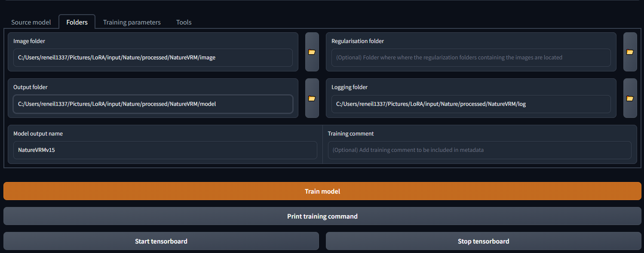Go to the Tools tab

click(x=184, y=22)
